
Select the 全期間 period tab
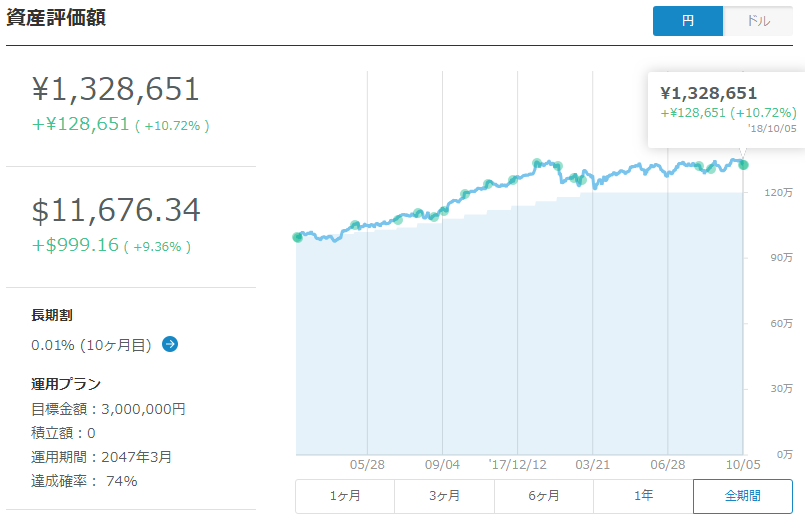742,496
